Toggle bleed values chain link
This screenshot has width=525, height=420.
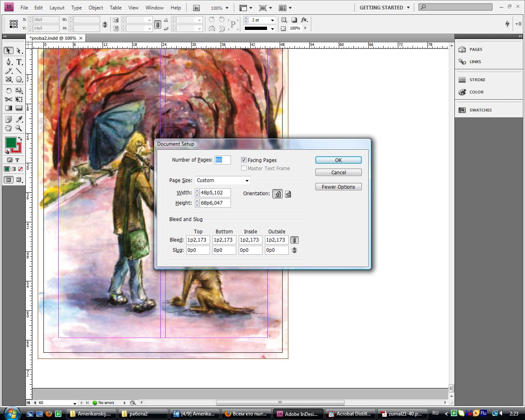(294, 240)
